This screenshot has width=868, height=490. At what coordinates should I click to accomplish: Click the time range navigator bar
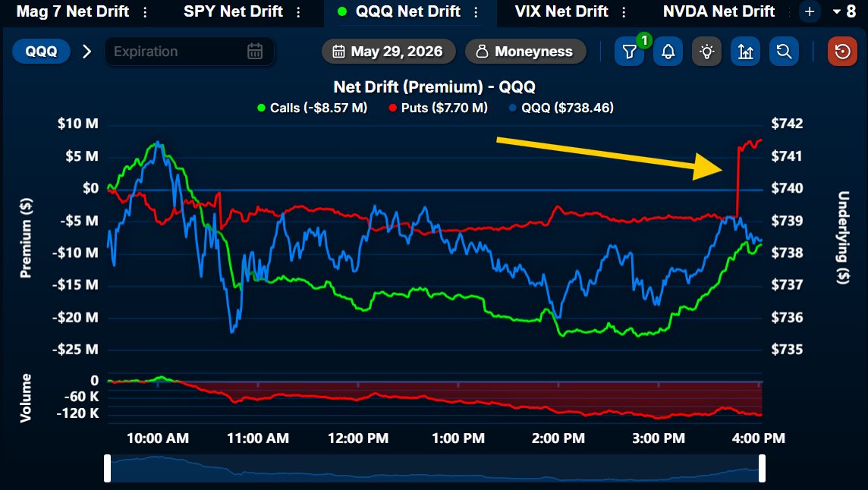pos(435,469)
